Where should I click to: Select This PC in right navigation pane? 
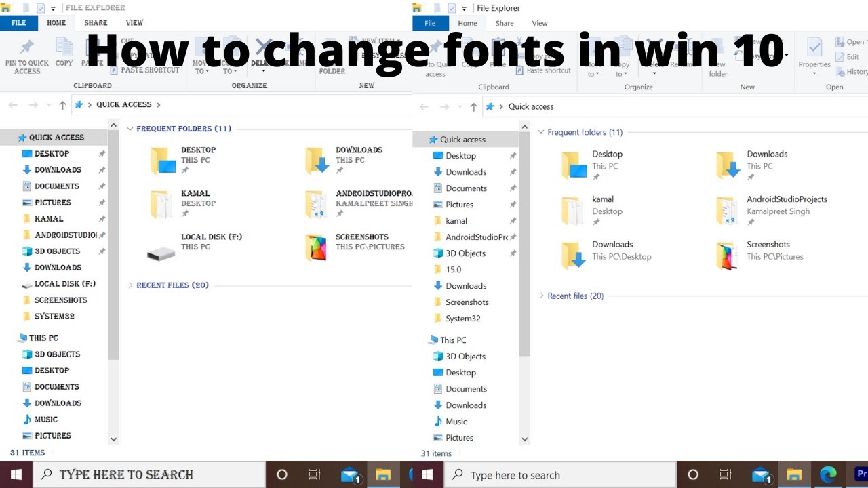[x=453, y=340]
